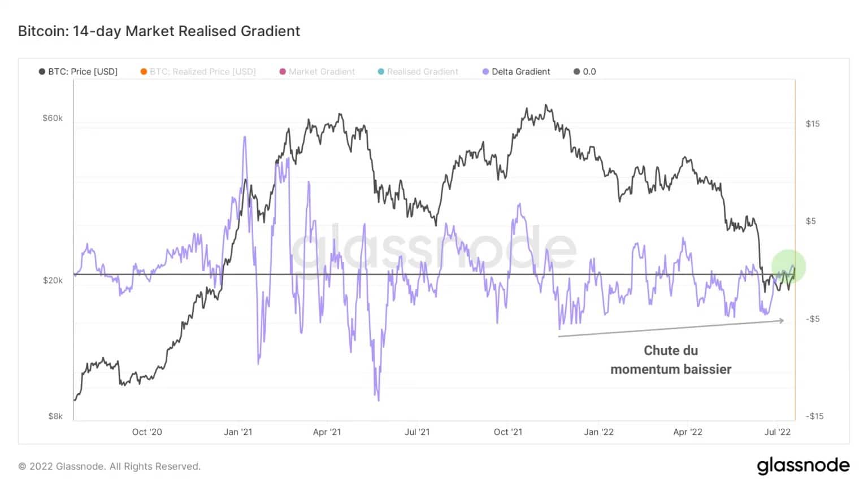Select the Oct '21 x-axis label
868x488 pixels.
508,432
